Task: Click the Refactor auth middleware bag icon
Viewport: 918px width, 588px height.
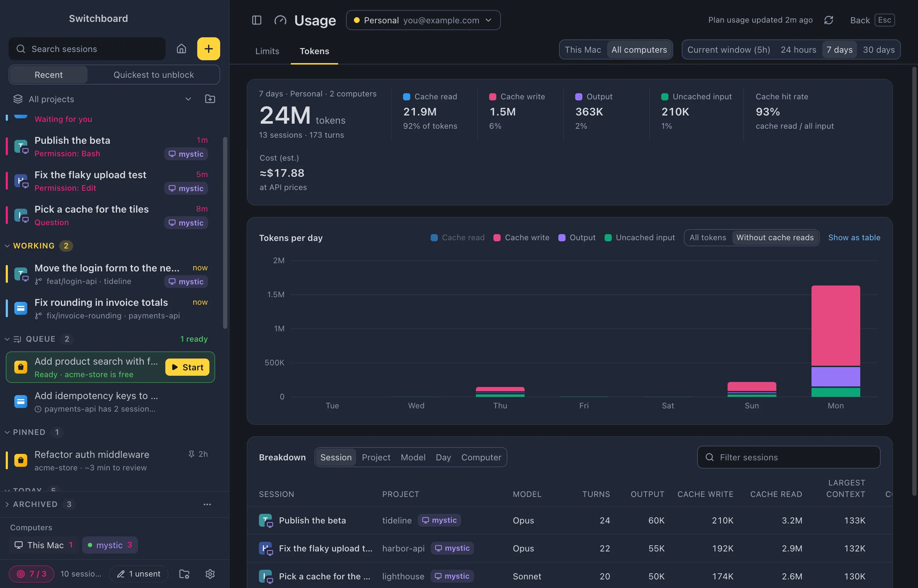Action: click(x=21, y=460)
